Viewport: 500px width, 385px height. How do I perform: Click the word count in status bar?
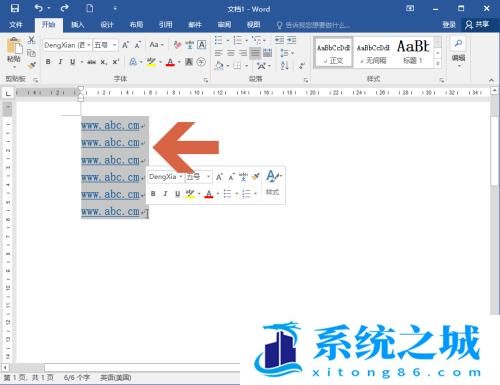tap(77, 377)
